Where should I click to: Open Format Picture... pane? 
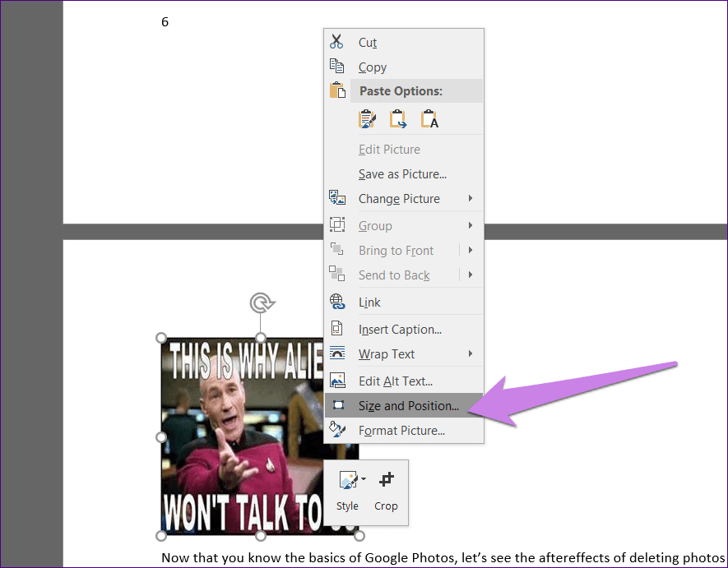tap(404, 430)
